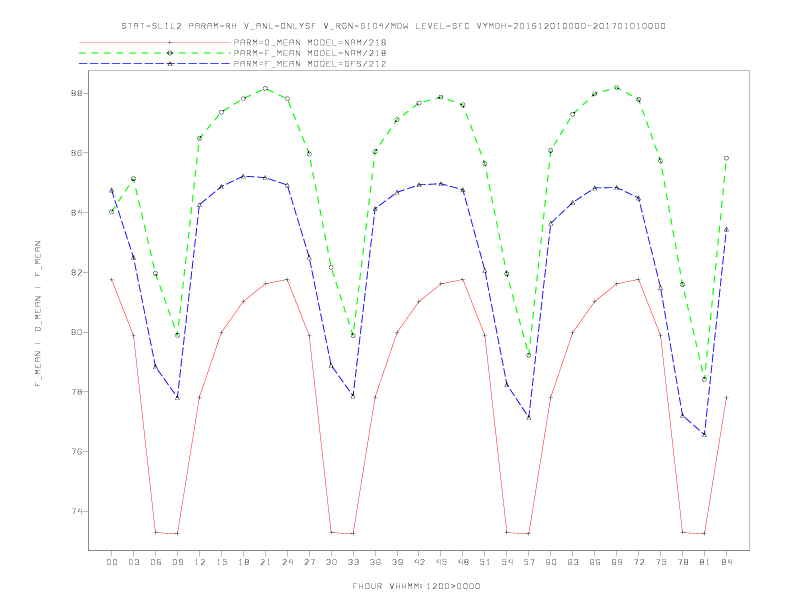Select legend entry PARM=F_MEAN MODEL=NAM/218

coord(310,53)
